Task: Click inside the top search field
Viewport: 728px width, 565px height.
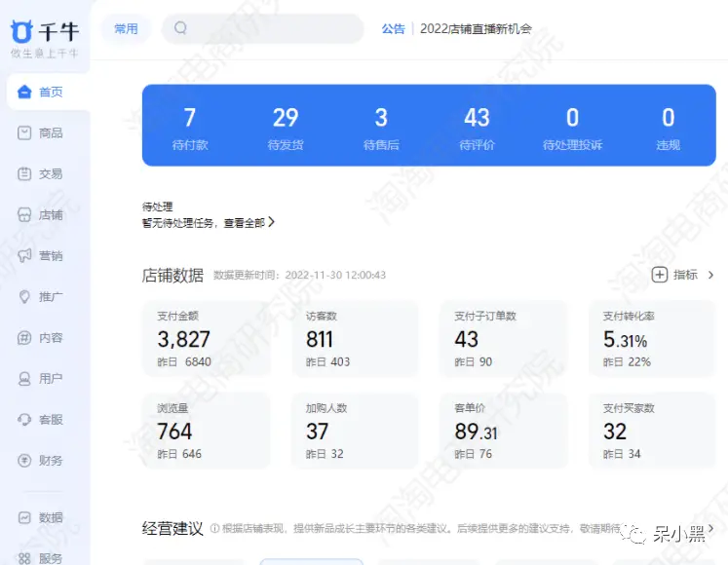Action: coord(263,29)
